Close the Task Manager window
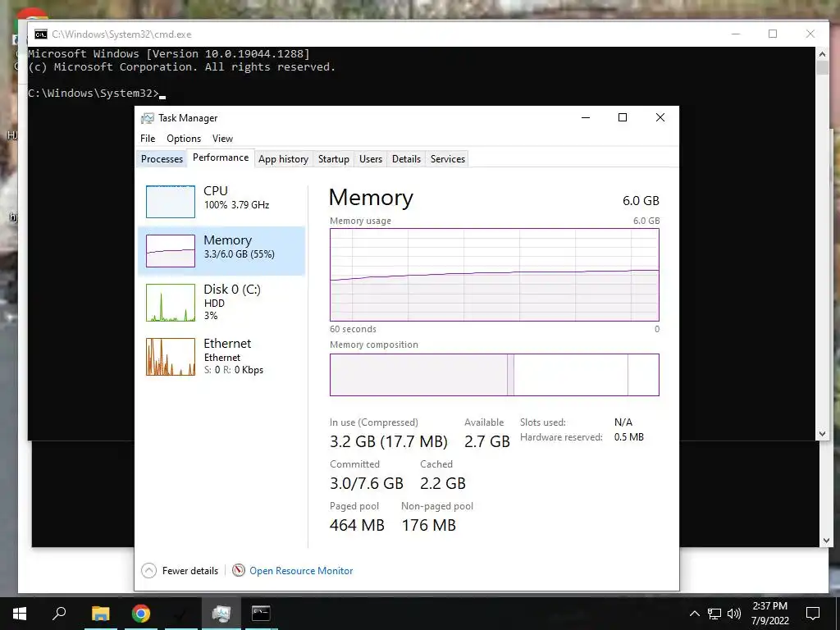 click(x=660, y=118)
